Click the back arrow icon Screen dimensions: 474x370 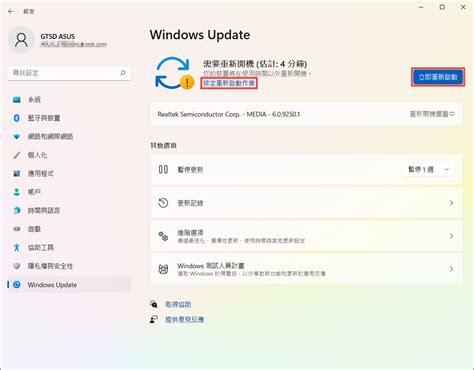pos(11,12)
